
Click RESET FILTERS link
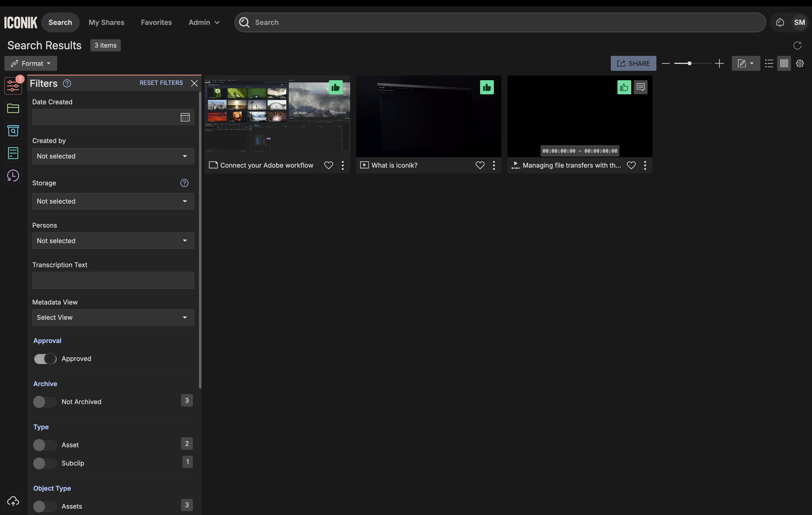pyautogui.click(x=161, y=83)
